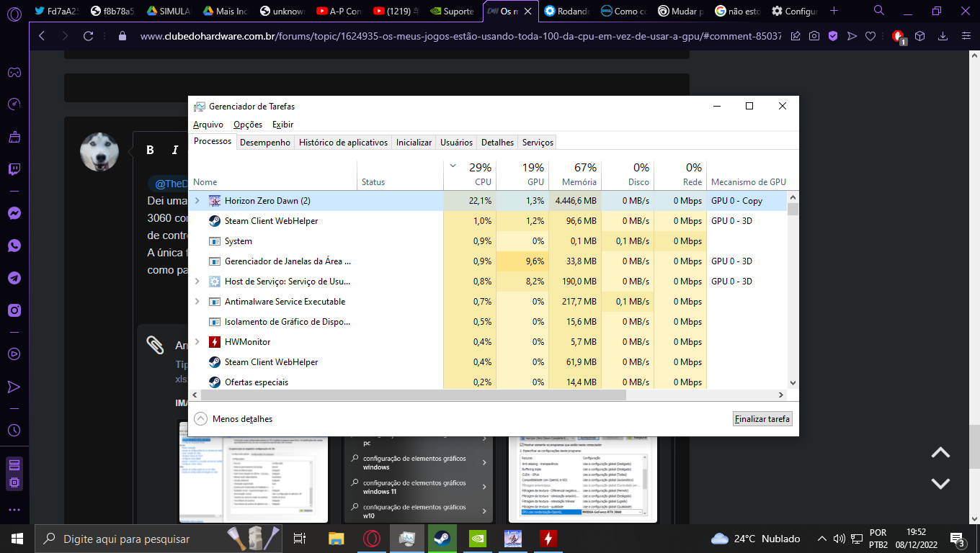Sort by the GPU column header

pyautogui.click(x=522, y=174)
